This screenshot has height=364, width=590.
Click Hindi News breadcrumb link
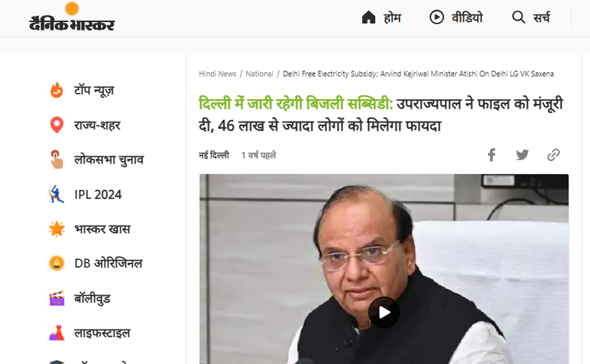[x=217, y=73]
